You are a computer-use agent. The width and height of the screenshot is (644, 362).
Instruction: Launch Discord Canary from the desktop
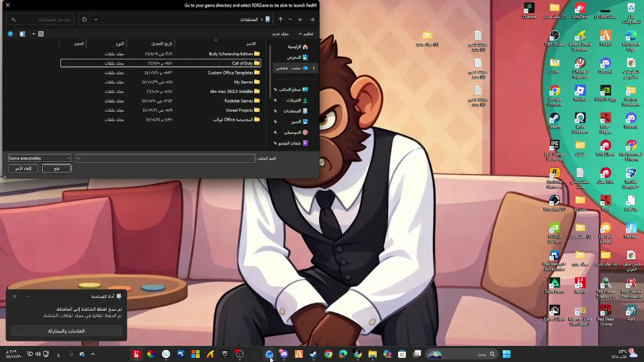pos(606,233)
